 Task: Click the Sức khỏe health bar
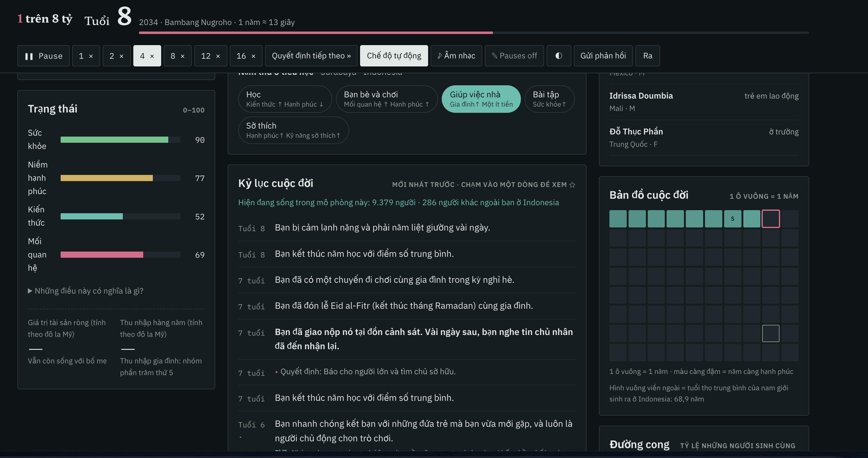tap(120, 140)
